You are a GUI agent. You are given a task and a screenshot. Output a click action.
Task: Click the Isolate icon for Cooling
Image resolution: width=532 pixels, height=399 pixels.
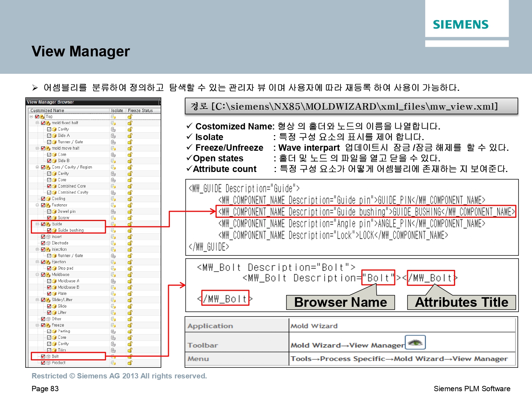coord(113,199)
